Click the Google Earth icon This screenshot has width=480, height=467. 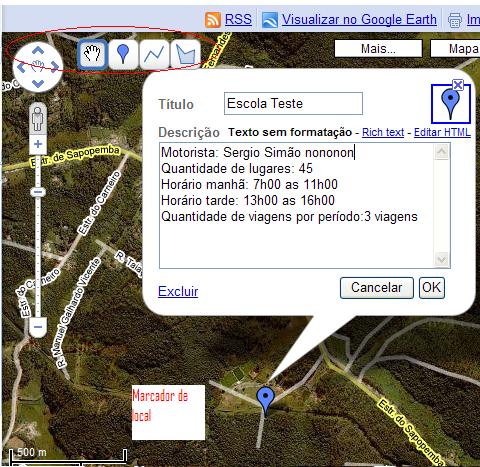point(270,20)
